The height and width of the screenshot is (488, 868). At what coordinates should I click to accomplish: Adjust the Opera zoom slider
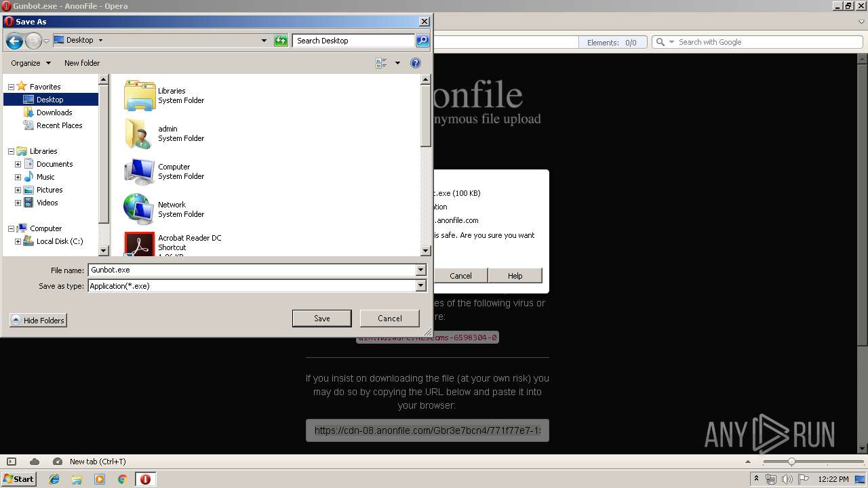click(x=791, y=462)
